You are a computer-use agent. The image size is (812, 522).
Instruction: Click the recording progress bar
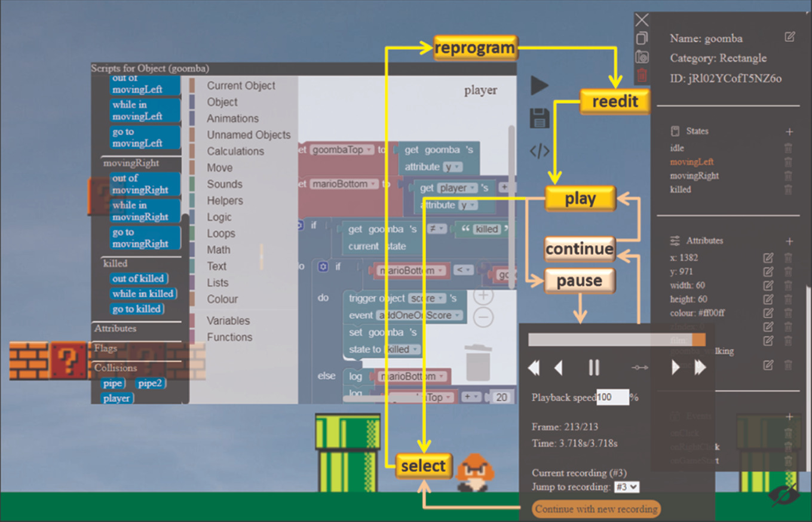point(617,340)
